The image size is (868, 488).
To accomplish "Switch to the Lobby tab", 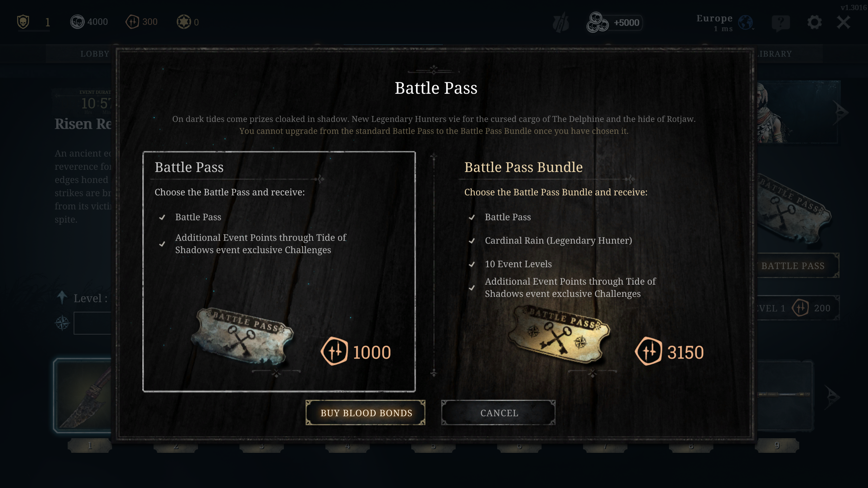I will point(95,54).
